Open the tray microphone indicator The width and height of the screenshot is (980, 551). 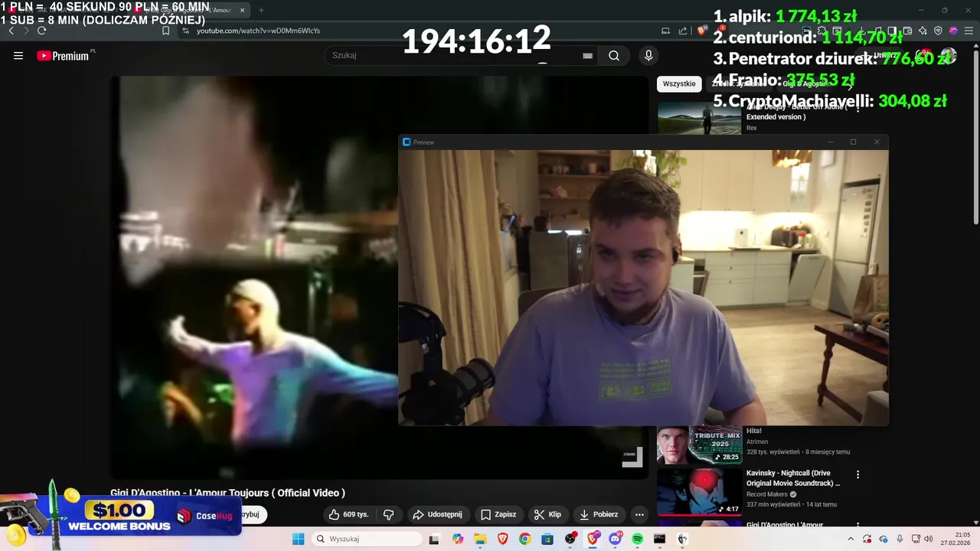point(900,539)
